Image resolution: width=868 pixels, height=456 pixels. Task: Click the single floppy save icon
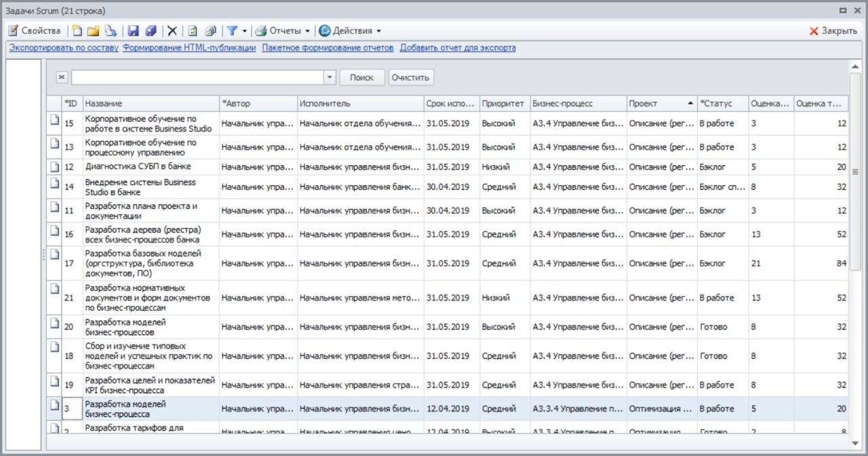[134, 31]
